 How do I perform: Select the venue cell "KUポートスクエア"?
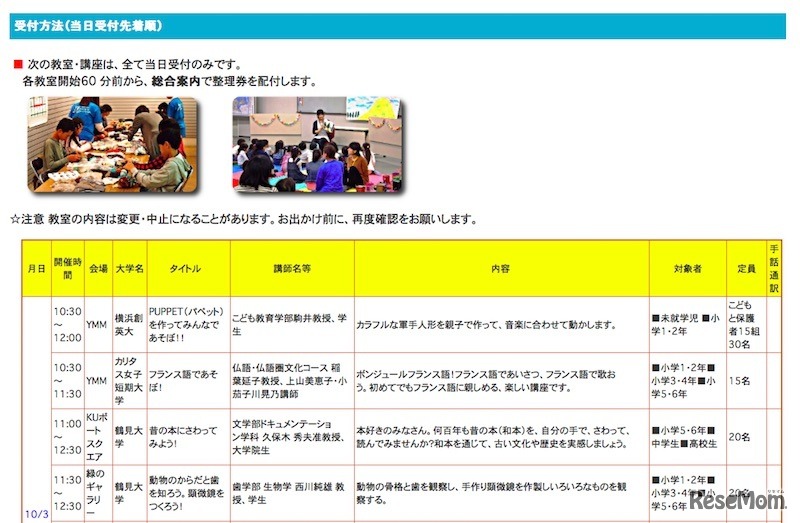pos(98,437)
